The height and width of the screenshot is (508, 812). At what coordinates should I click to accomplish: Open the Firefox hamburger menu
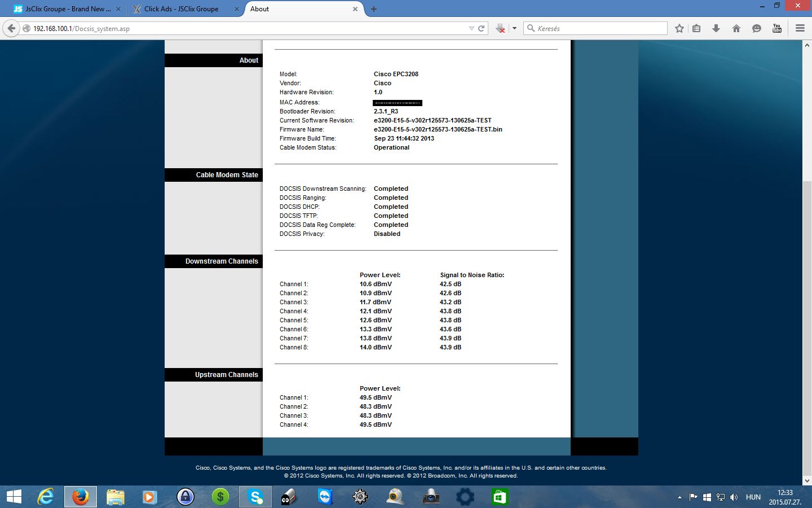(x=800, y=28)
